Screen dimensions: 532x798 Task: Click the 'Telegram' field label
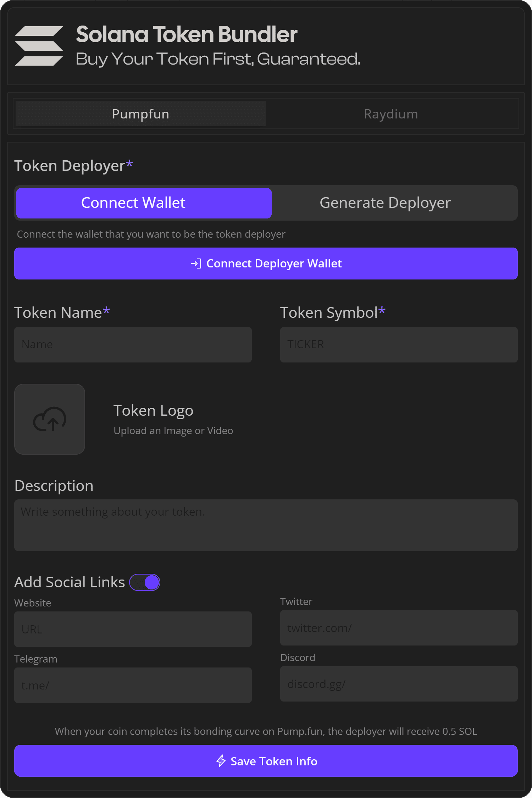click(35, 659)
